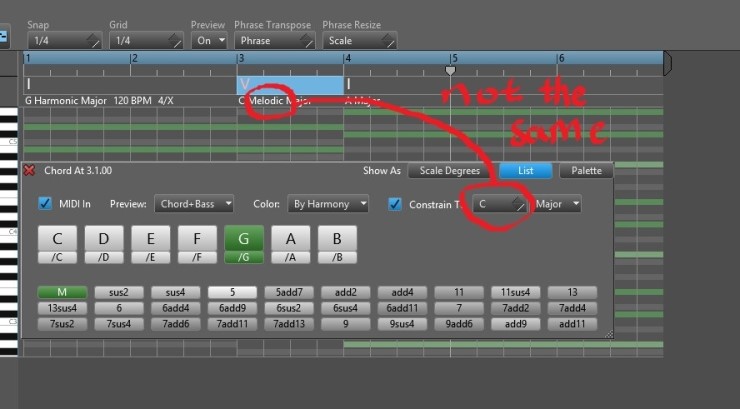740x409 pixels.
Task: Open the Preview On dropdown in toolbar
Action: pyautogui.click(x=210, y=41)
